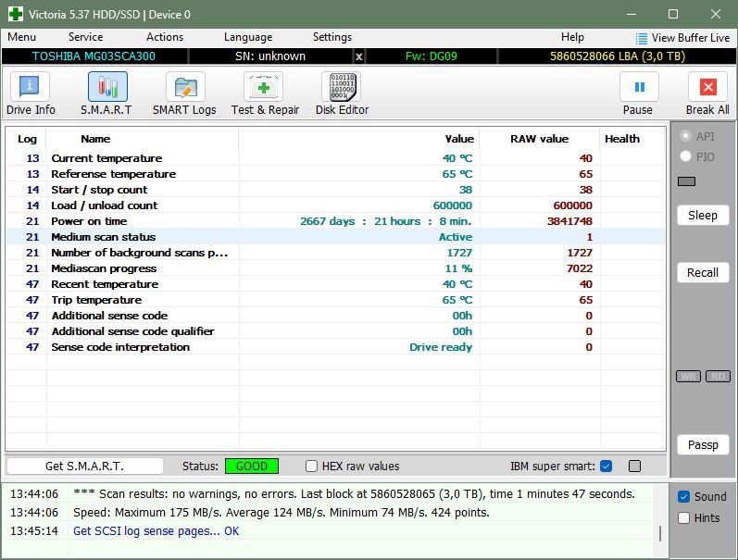Click the WR indicator

click(688, 377)
